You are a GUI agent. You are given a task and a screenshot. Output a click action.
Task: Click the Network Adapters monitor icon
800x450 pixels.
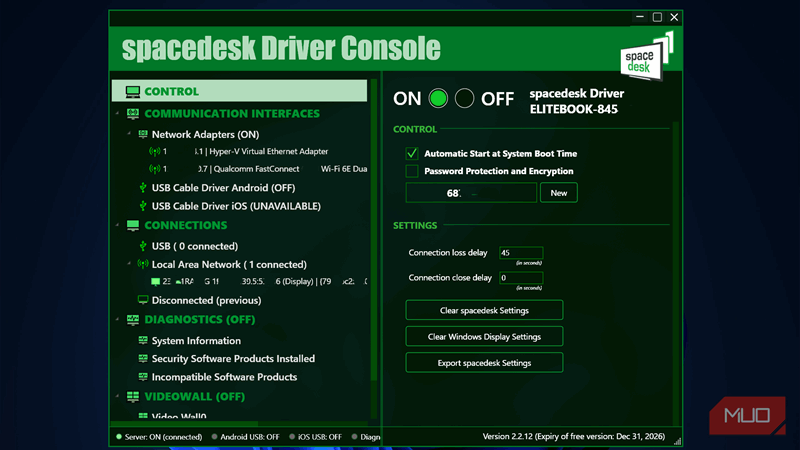tap(142, 134)
